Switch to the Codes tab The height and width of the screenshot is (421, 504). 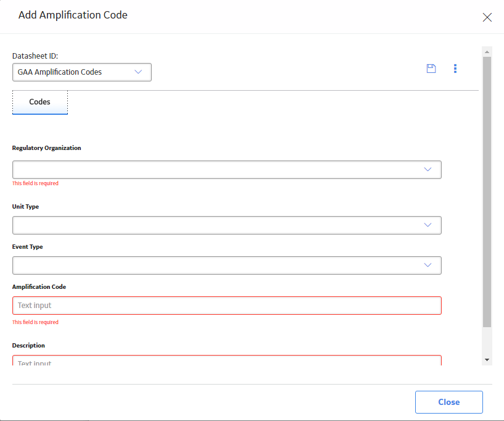point(40,102)
